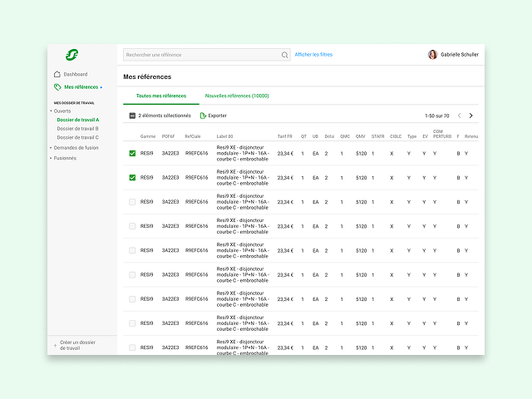Screen dimensions: 532x399
Task: Select Dashboard in sidebar
Action: click(x=76, y=74)
